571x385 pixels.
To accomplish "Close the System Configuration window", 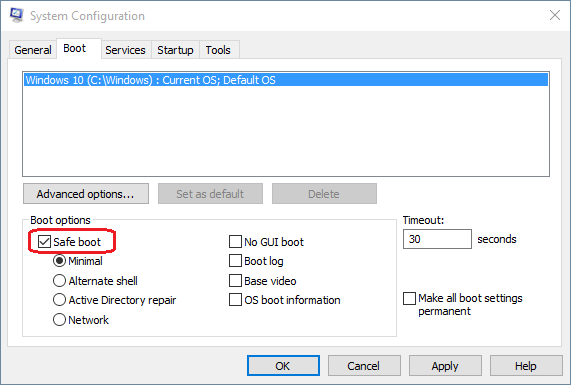I will [x=555, y=15].
